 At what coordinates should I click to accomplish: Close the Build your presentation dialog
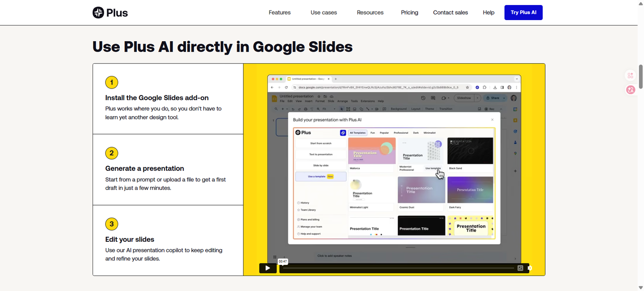point(492,120)
